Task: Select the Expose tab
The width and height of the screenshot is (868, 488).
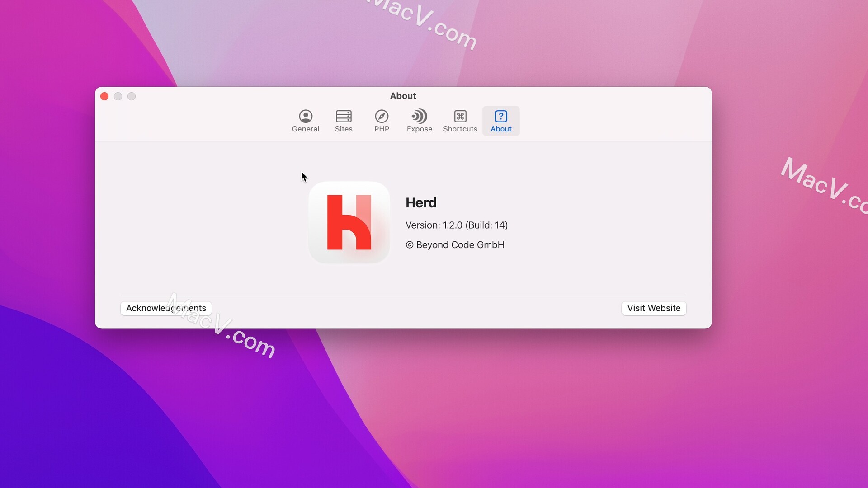Action: point(420,121)
